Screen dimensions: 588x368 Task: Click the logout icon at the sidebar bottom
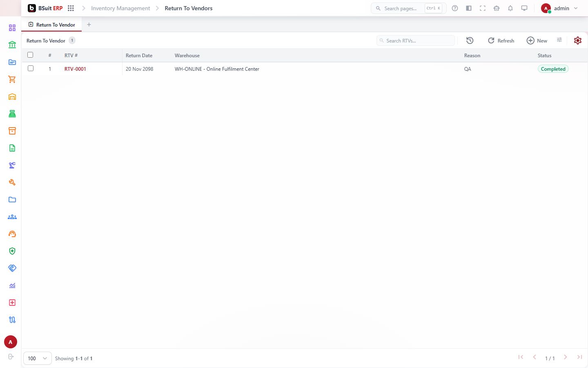[11, 357]
